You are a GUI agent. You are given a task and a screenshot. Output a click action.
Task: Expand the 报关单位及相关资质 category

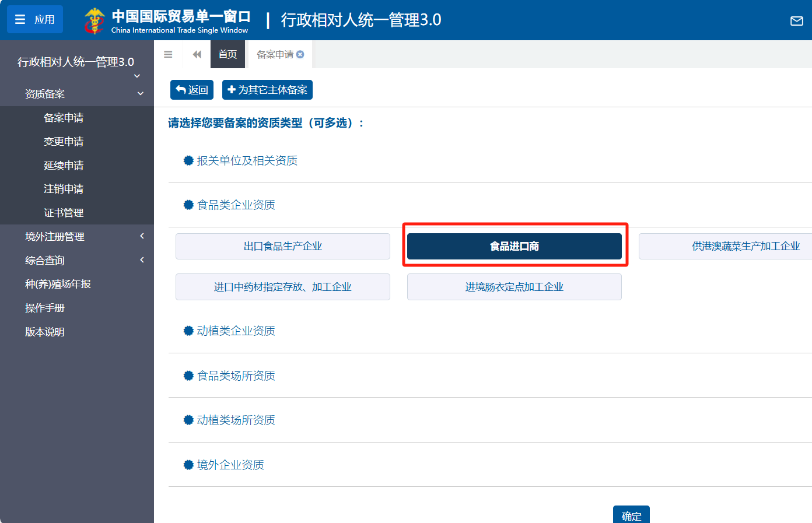(247, 160)
